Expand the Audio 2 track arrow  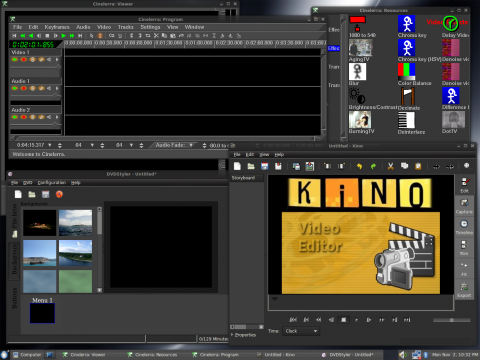tap(57, 117)
